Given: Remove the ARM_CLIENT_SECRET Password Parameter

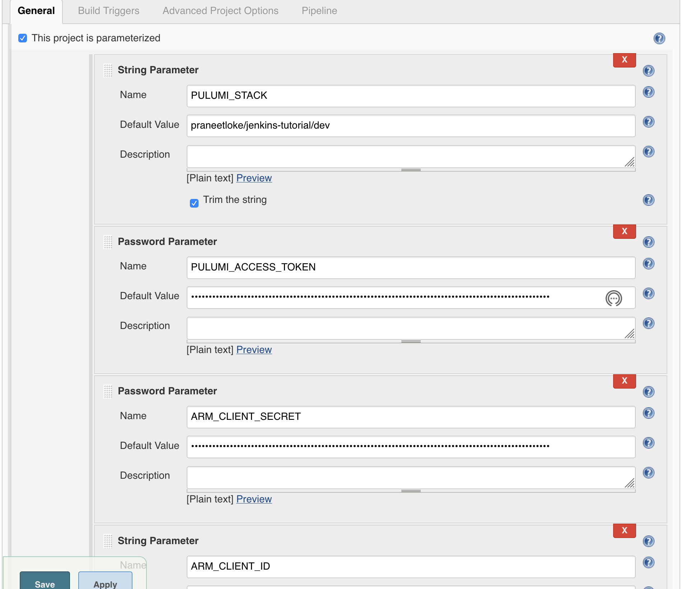Looking at the screenshot, I should pos(624,380).
